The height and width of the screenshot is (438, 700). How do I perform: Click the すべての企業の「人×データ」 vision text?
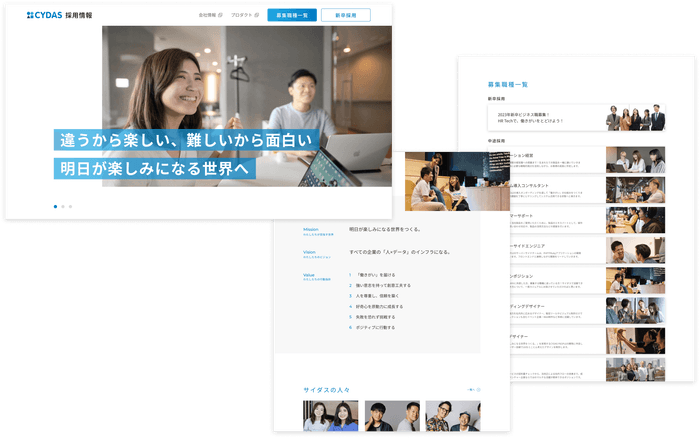point(400,252)
